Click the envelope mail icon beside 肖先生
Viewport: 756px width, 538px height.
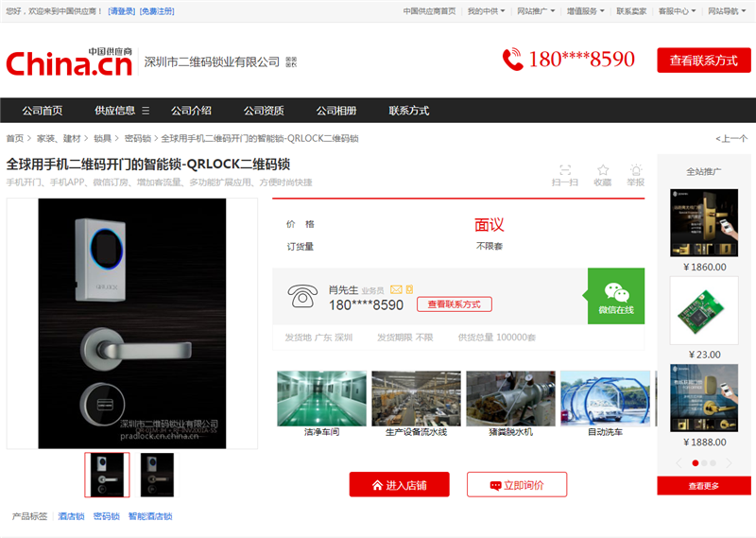396,289
